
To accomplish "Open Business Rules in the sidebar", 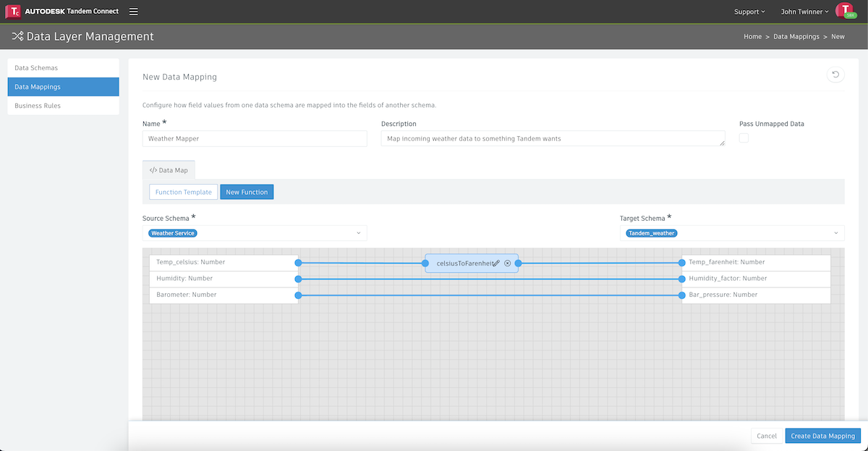I will click(x=63, y=106).
